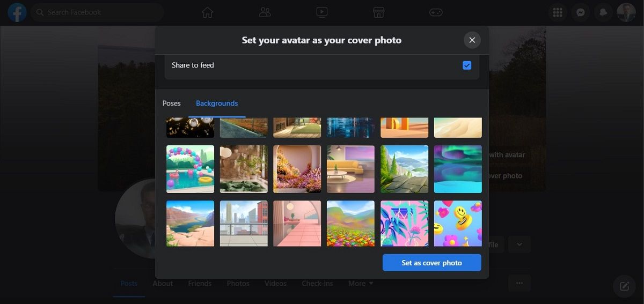
Task: Click the Facebook logo icon
Action: (x=17, y=12)
